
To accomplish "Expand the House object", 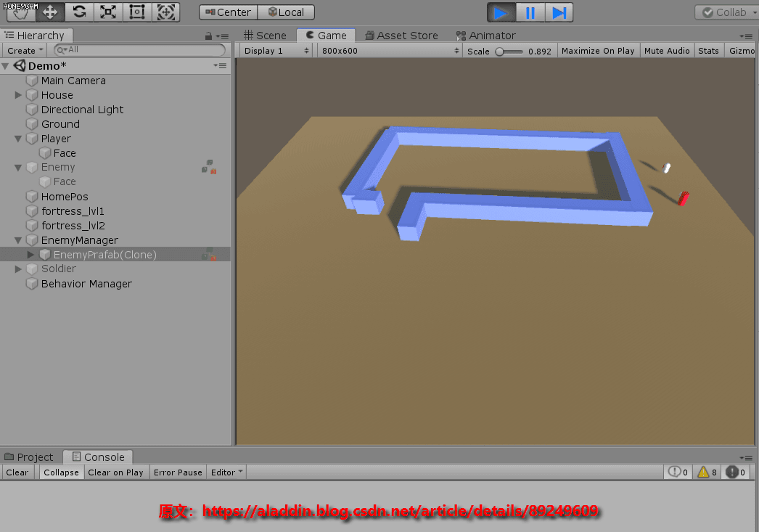I will 18,95.
